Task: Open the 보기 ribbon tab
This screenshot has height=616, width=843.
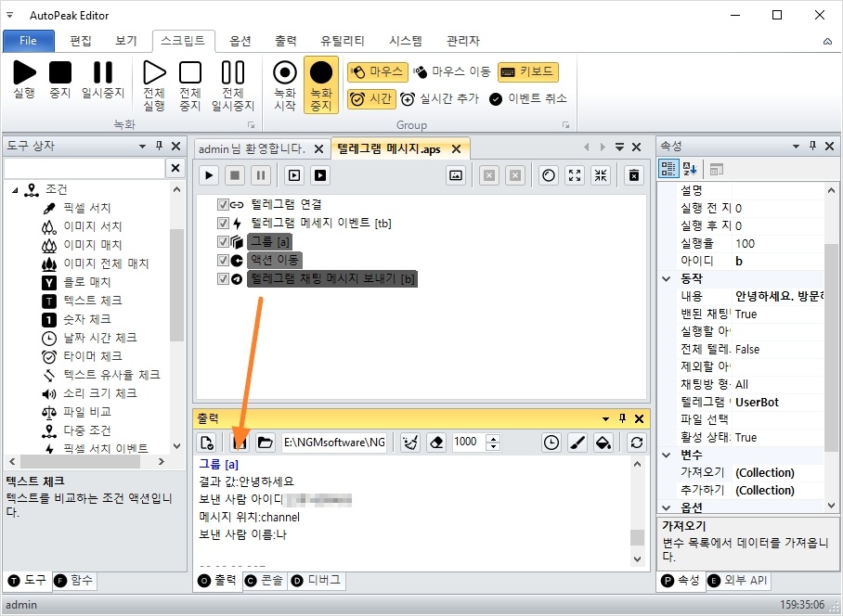Action: click(126, 41)
